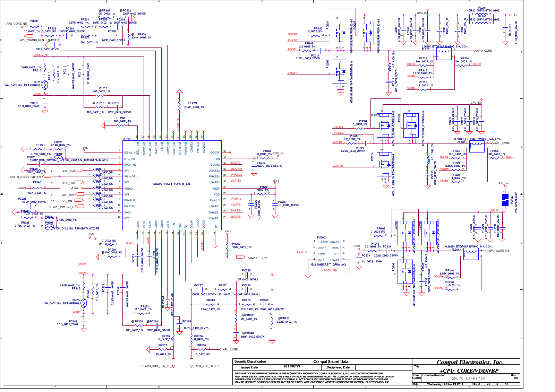Select the 'PR222' resistor label

tap(58, 142)
